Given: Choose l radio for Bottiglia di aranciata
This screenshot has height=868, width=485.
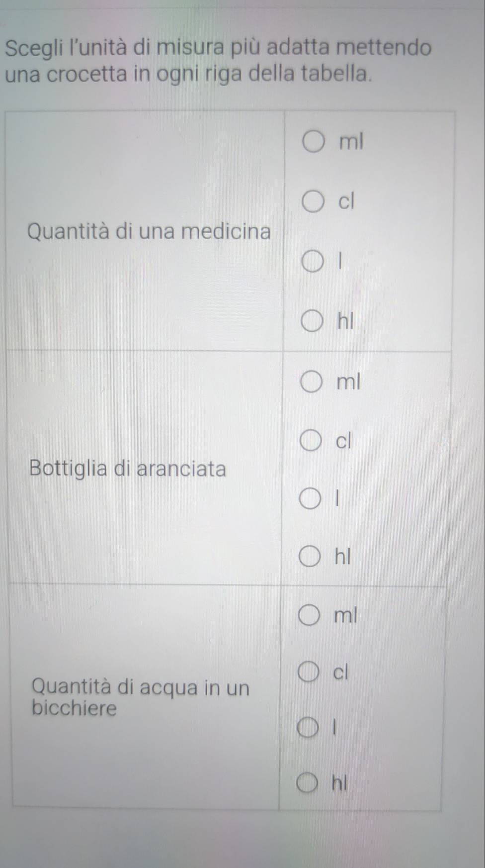Looking at the screenshot, I should click(311, 499).
